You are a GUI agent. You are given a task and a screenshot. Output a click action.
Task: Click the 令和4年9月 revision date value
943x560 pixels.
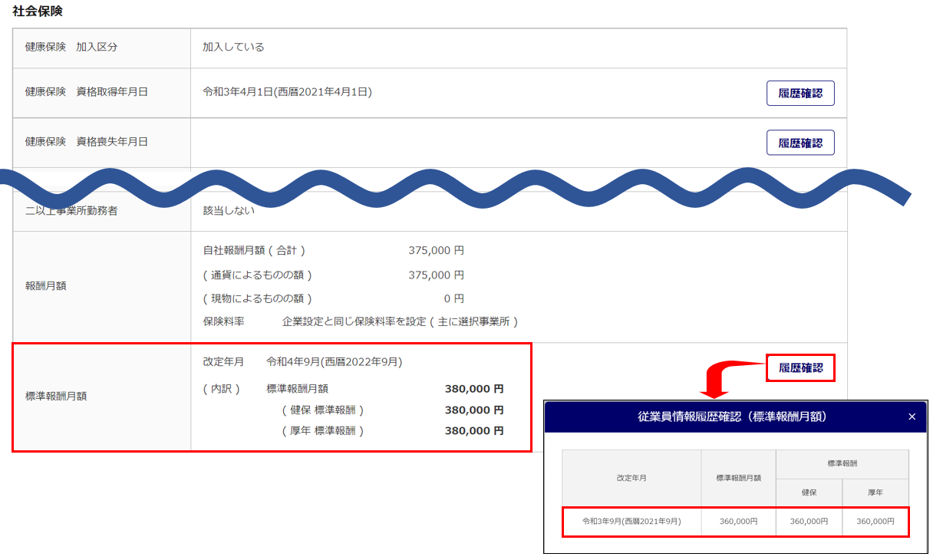[x=334, y=361]
